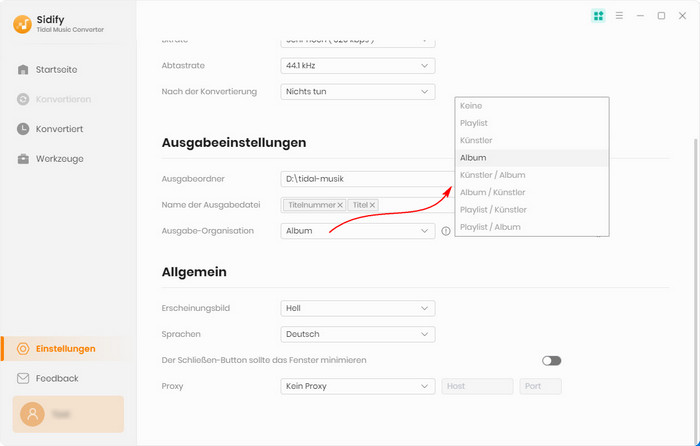The image size is (700, 446).
Task: Open the Startseite home page
Action: point(56,70)
